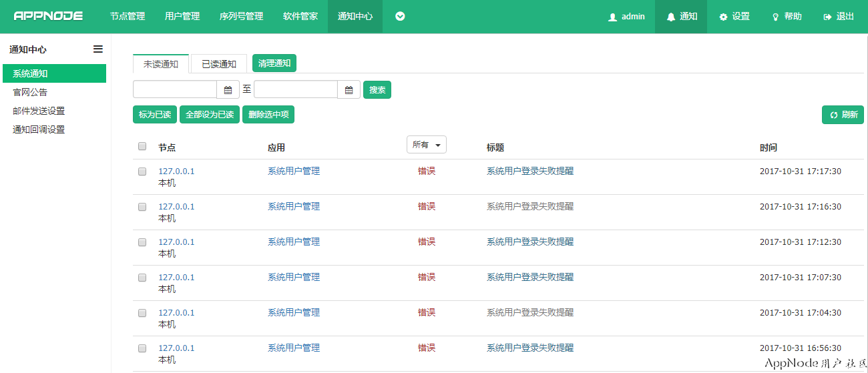Screen dimensions: 868x373
Task: Open the admin user profile
Action: click(626, 17)
